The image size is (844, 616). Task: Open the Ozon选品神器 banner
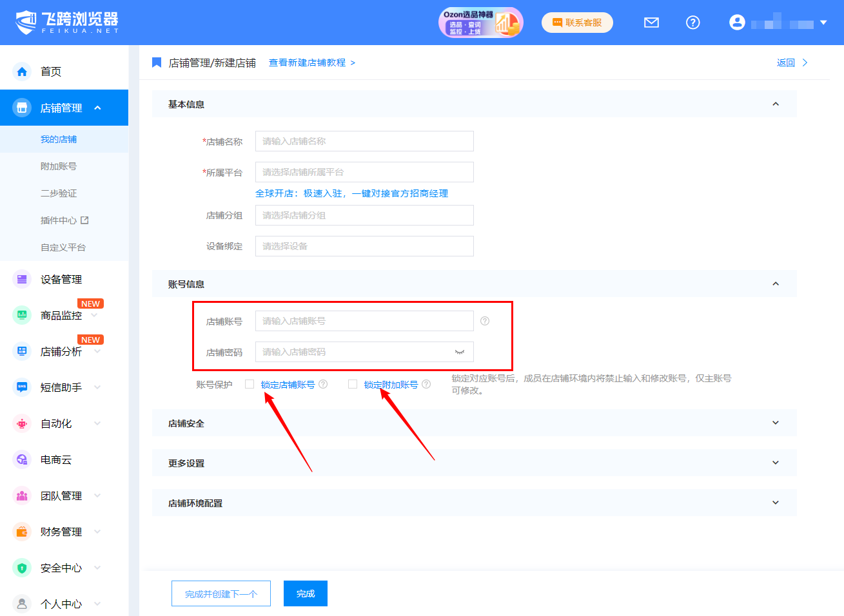click(x=480, y=23)
